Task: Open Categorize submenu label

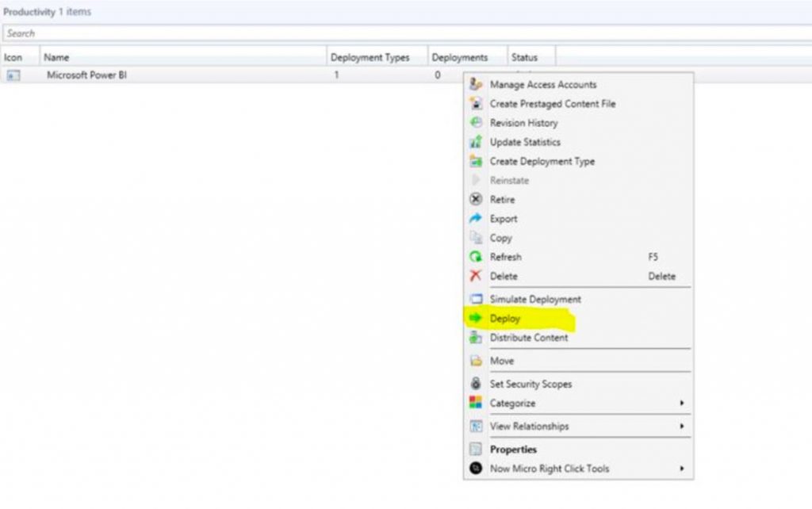Action: point(513,403)
